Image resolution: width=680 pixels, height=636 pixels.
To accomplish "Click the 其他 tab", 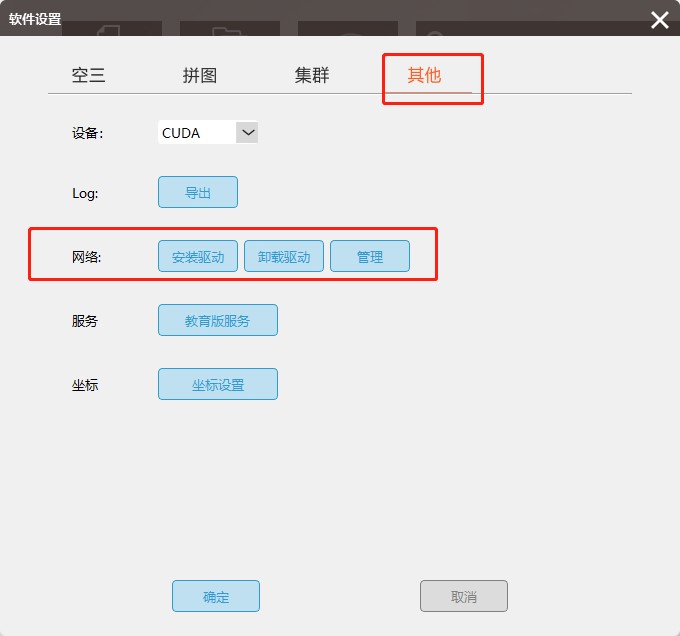I will point(424,75).
